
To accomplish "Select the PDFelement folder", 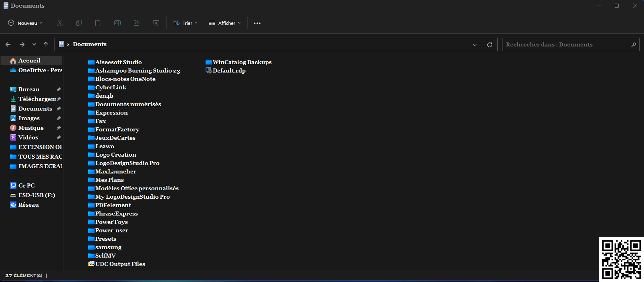I will [109, 205].
